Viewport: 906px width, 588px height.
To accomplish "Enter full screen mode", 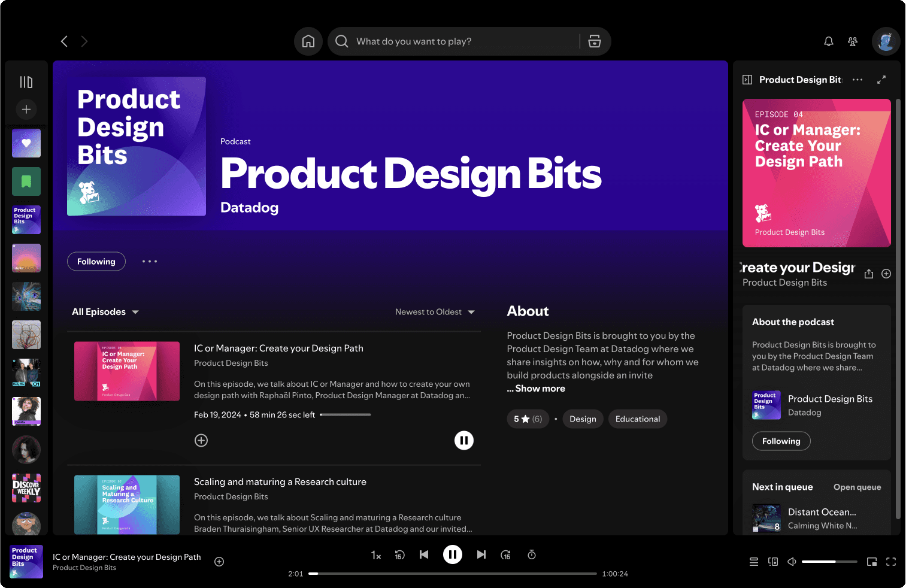I will pos(891,562).
